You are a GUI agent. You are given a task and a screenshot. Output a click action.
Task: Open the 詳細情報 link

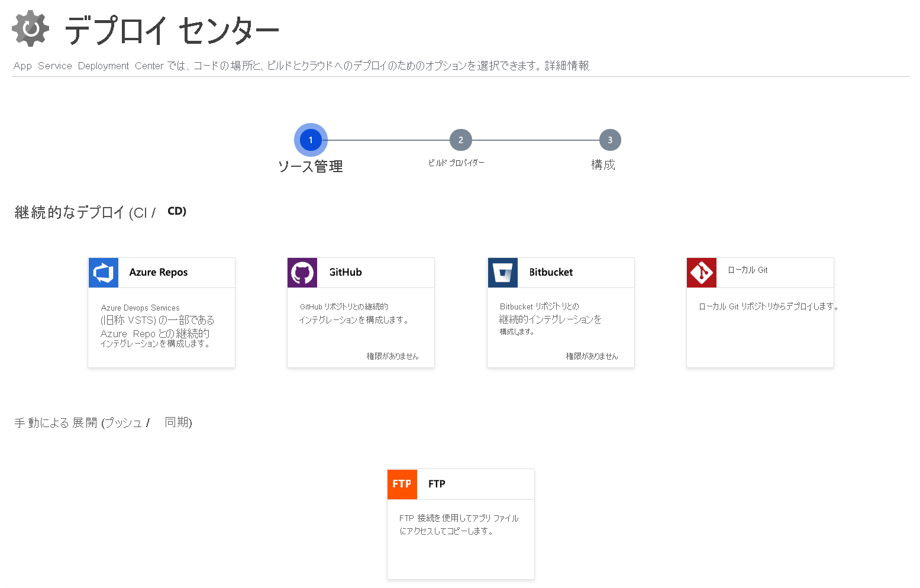tap(567, 66)
